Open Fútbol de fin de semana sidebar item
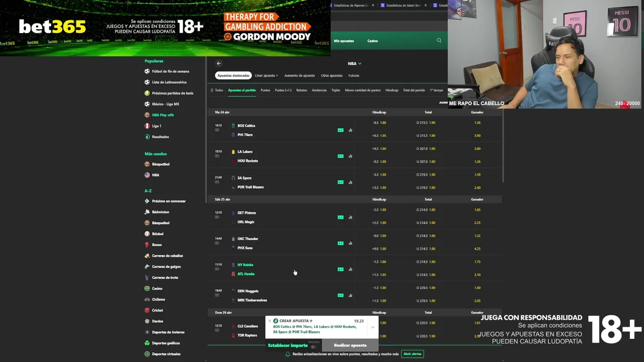644x362 pixels. click(x=171, y=71)
